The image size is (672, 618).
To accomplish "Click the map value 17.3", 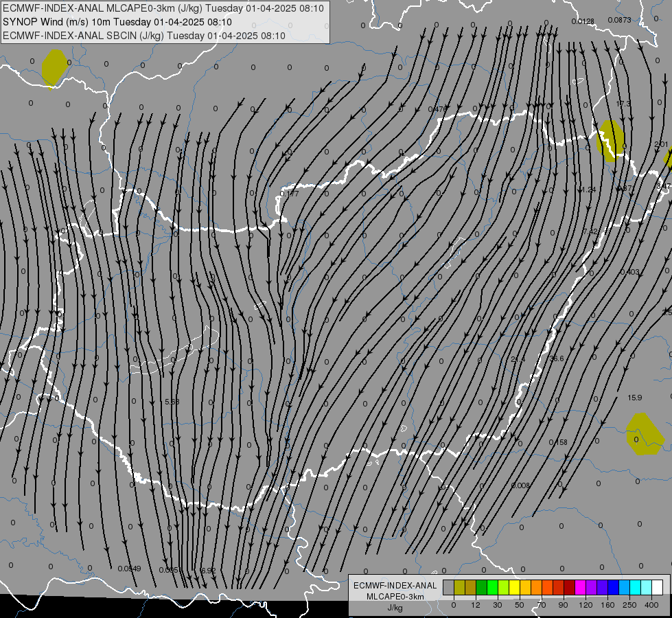I will click(623, 104).
